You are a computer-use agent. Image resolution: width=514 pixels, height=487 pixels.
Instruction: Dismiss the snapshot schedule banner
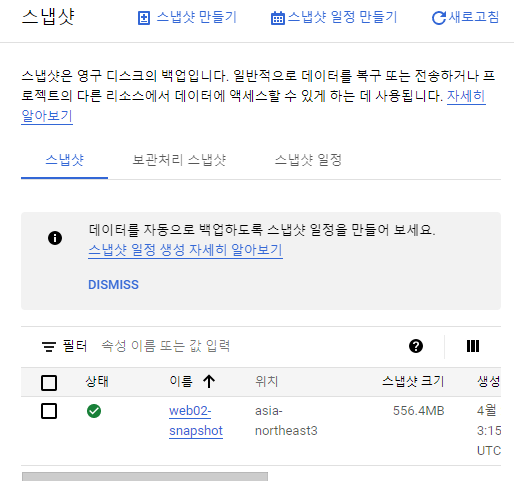pos(113,285)
